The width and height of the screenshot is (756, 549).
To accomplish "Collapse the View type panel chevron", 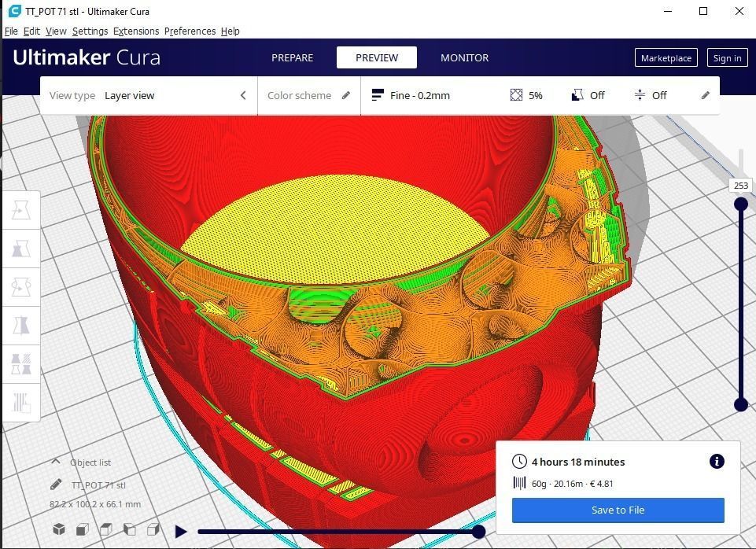I will pyautogui.click(x=243, y=95).
